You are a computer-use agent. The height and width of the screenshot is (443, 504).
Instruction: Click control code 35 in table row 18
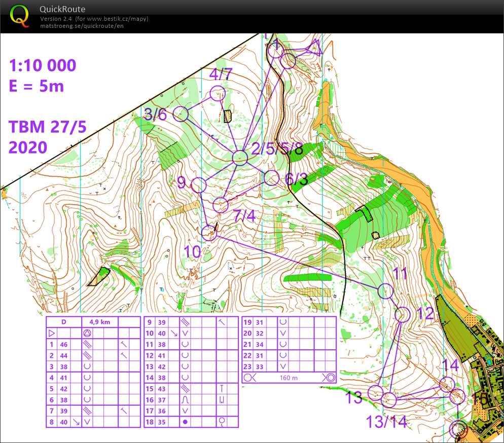point(162,422)
